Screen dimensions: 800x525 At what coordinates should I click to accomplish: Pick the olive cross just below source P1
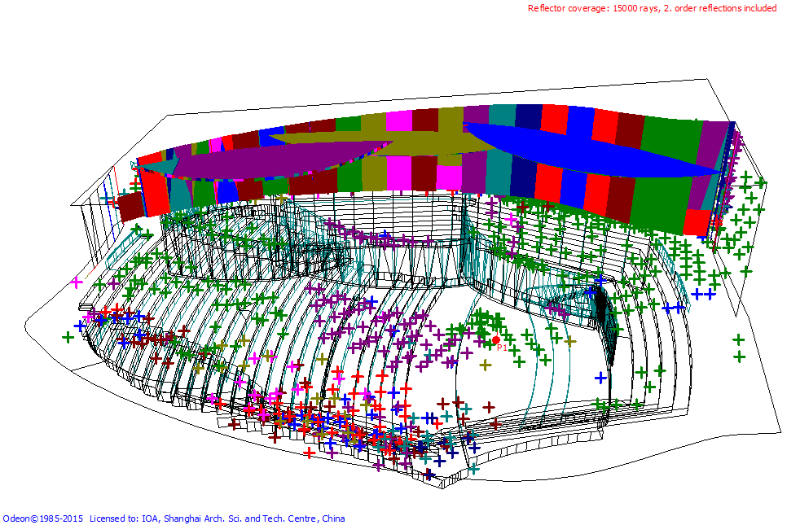[x=485, y=365]
